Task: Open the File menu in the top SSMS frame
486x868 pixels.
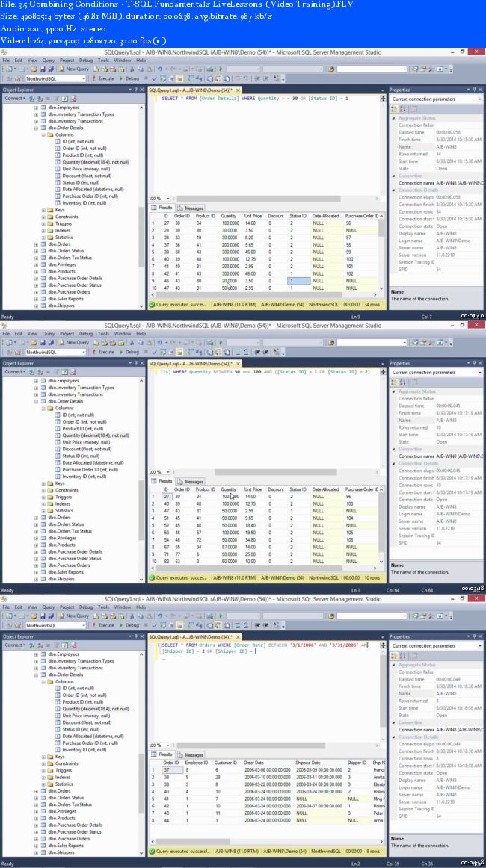Action: point(5,60)
